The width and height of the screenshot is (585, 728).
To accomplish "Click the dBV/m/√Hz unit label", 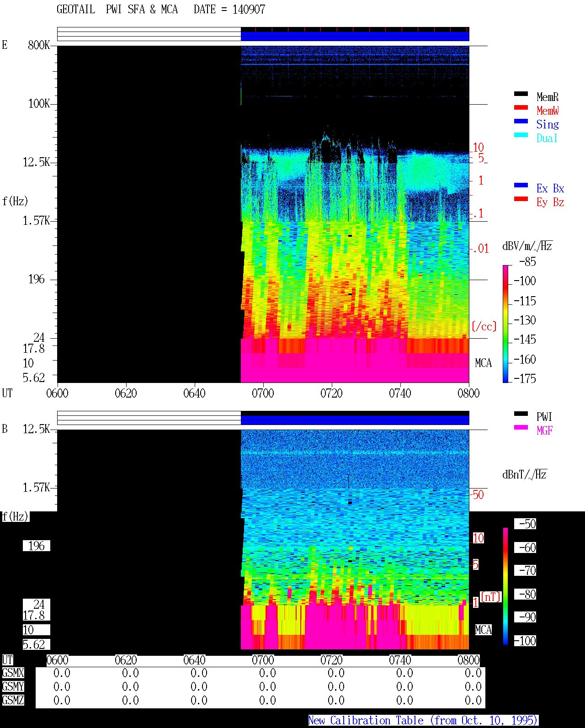I will [x=527, y=246].
